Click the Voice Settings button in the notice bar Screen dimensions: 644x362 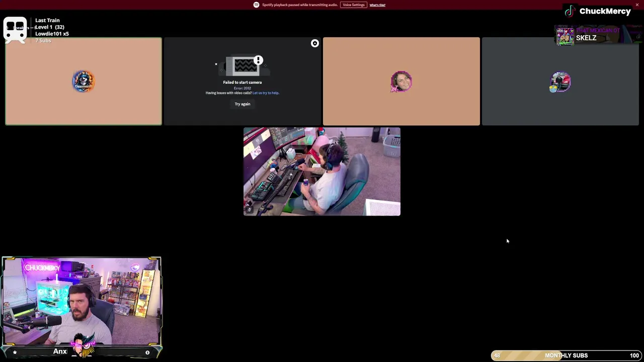[x=353, y=5]
